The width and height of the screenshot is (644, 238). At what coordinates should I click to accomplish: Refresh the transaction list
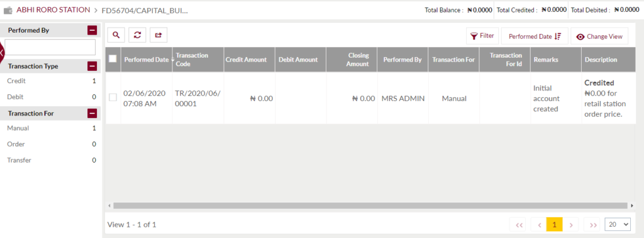(x=137, y=35)
